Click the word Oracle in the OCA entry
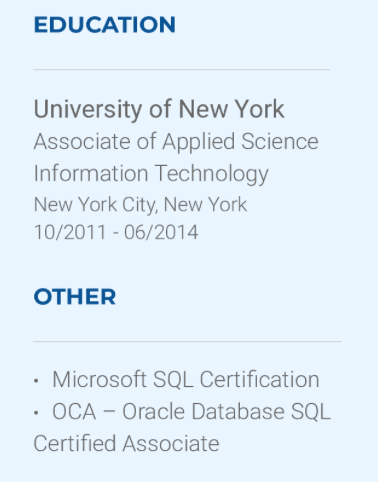Screen dimensions: 378x482 pos(154,412)
